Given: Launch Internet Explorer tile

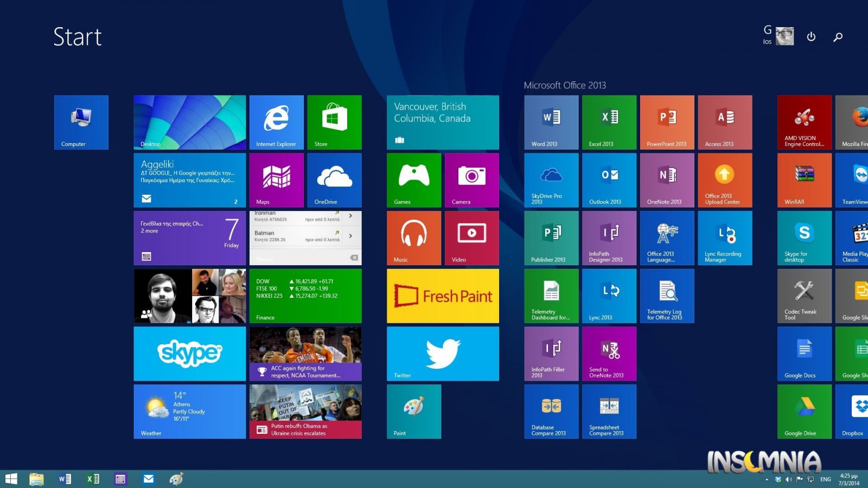Looking at the screenshot, I should click(277, 123).
